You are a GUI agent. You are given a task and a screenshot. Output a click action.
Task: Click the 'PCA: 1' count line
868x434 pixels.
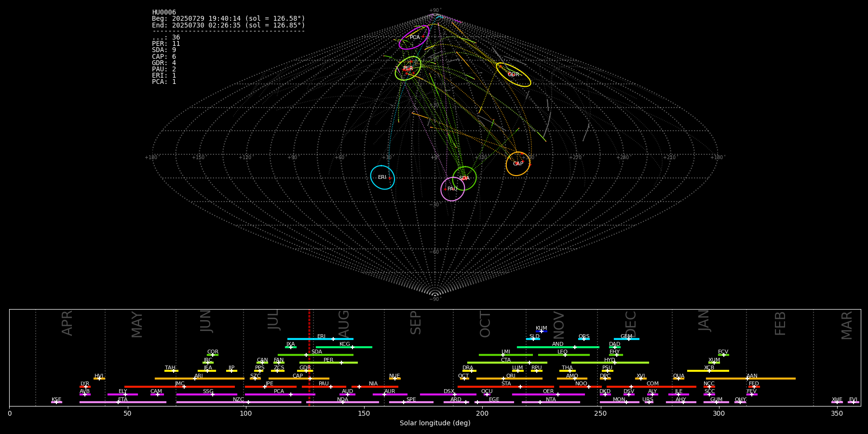164,82
